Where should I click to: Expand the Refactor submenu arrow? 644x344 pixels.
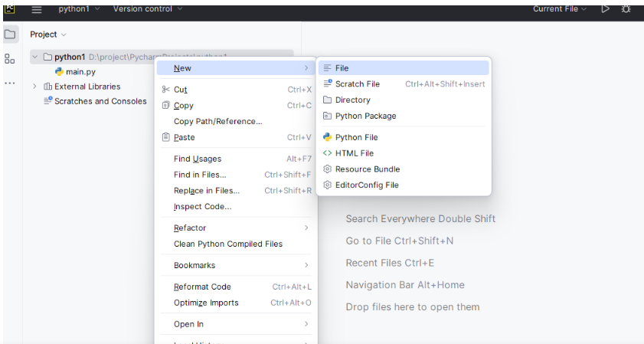pos(306,228)
